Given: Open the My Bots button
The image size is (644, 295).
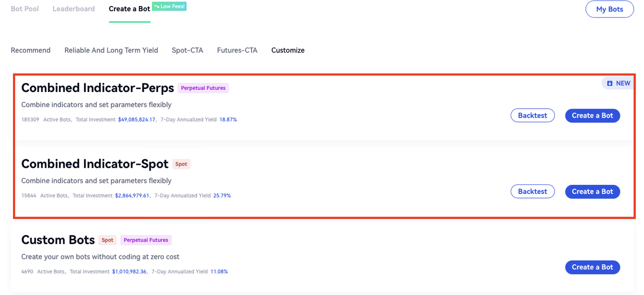Looking at the screenshot, I should 609,9.
